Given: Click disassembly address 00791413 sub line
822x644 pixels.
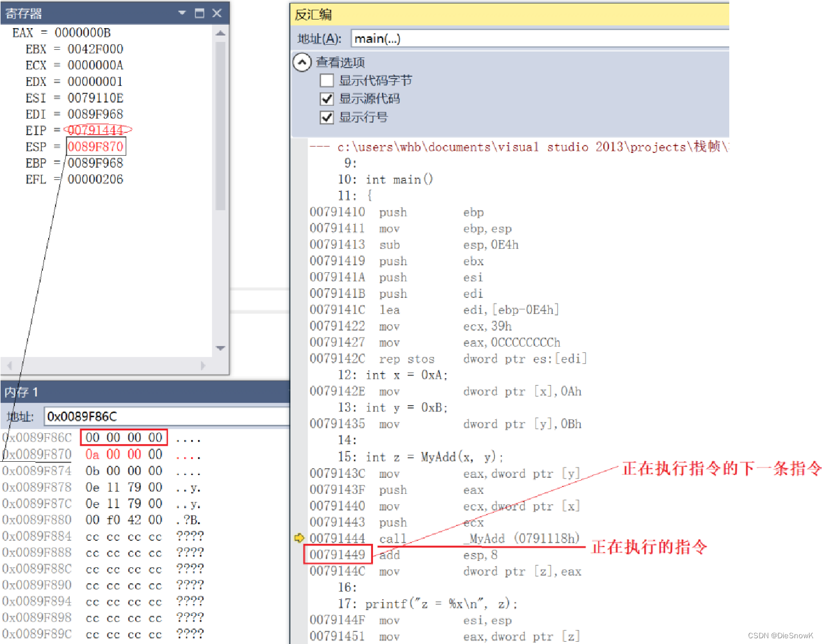Looking at the screenshot, I should coord(337,245).
